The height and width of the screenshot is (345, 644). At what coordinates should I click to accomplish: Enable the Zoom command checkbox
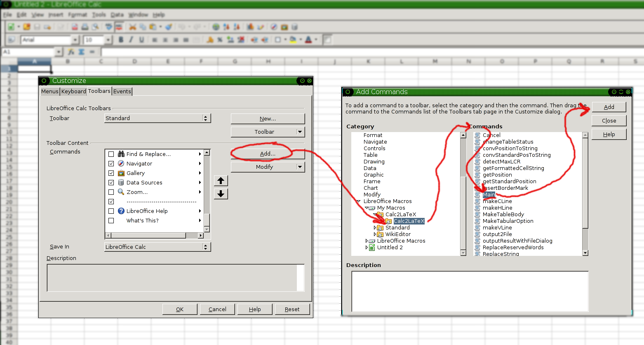111,191
